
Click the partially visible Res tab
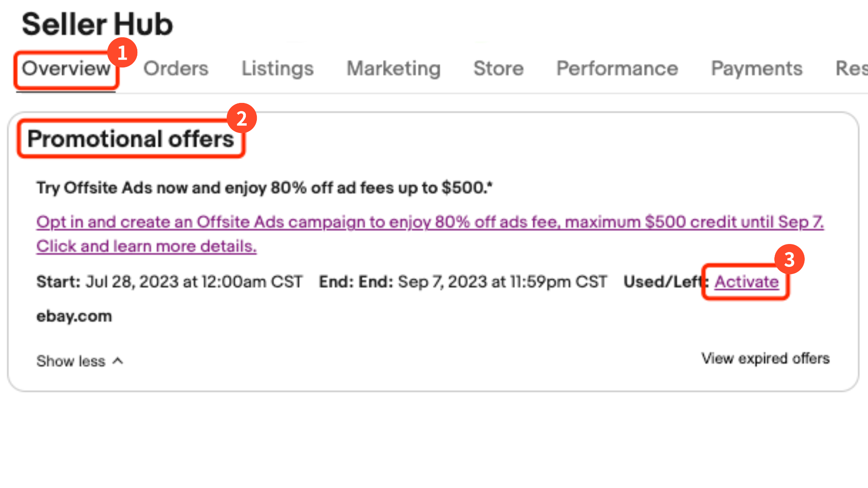click(851, 69)
